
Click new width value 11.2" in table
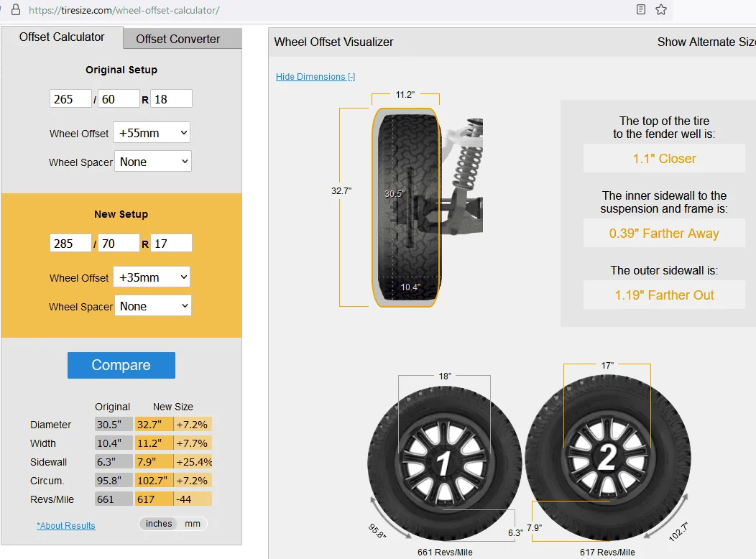pyautogui.click(x=154, y=443)
